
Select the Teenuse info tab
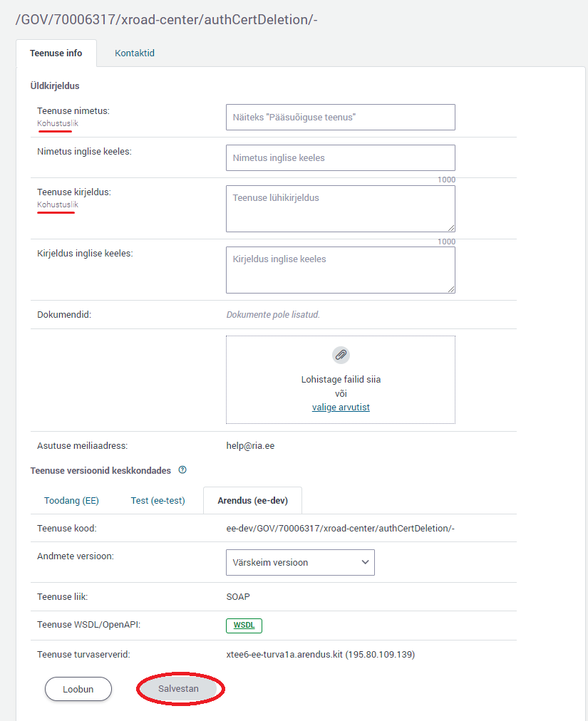[56, 53]
